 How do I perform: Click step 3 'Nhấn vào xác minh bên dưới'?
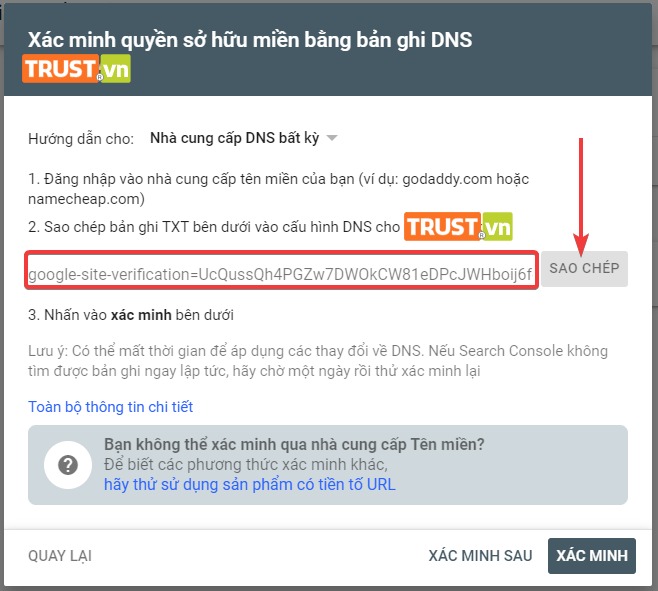(x=131, y=315)
